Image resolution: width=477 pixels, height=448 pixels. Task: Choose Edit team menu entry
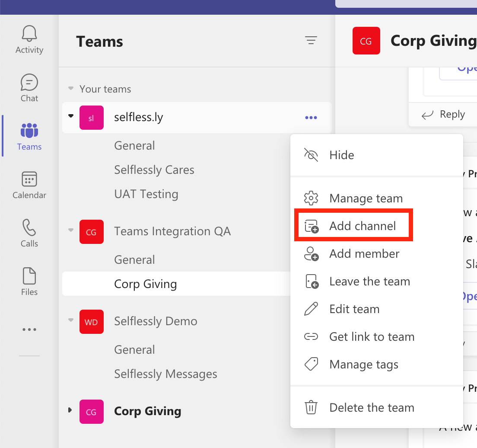pyautogui.click(x=377, y=309)
